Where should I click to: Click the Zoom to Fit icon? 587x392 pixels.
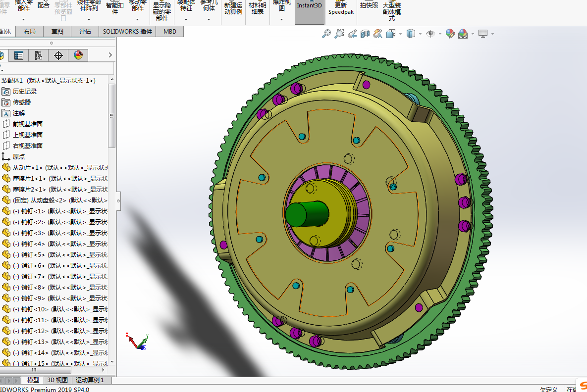tap(326, 34)
